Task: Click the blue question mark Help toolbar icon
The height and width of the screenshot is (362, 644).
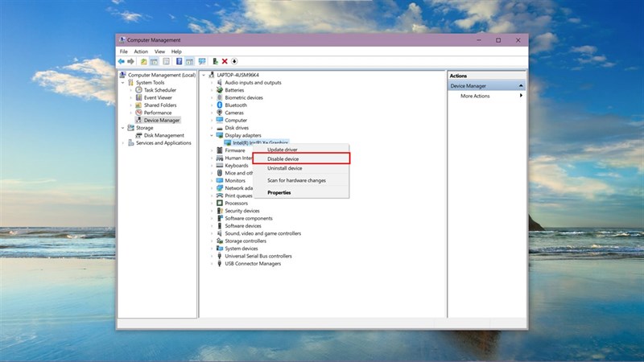Action: coord(179,61)
